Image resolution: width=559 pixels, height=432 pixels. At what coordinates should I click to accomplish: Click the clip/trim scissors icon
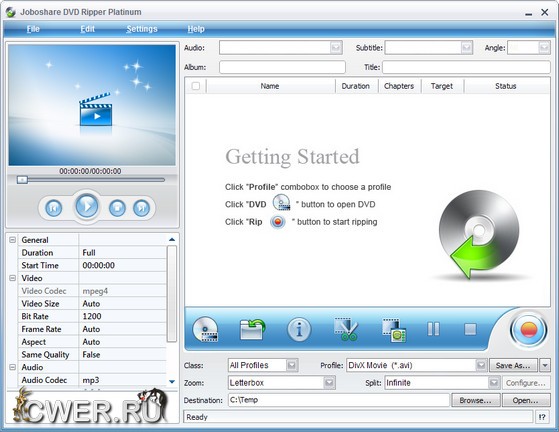[345, 329]
